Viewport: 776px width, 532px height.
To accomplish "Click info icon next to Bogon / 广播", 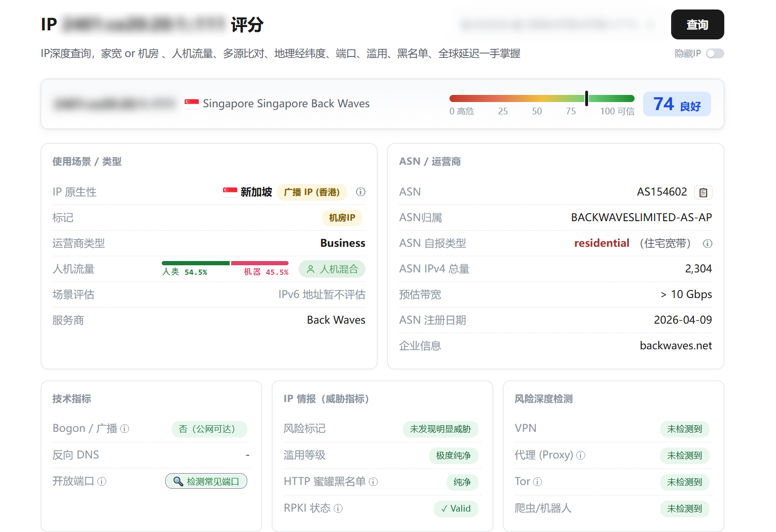I will [125, 429].
